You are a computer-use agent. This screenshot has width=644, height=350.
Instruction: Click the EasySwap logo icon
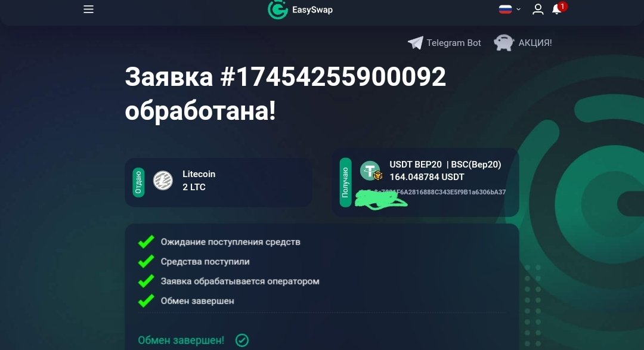(x=278, y=10)
